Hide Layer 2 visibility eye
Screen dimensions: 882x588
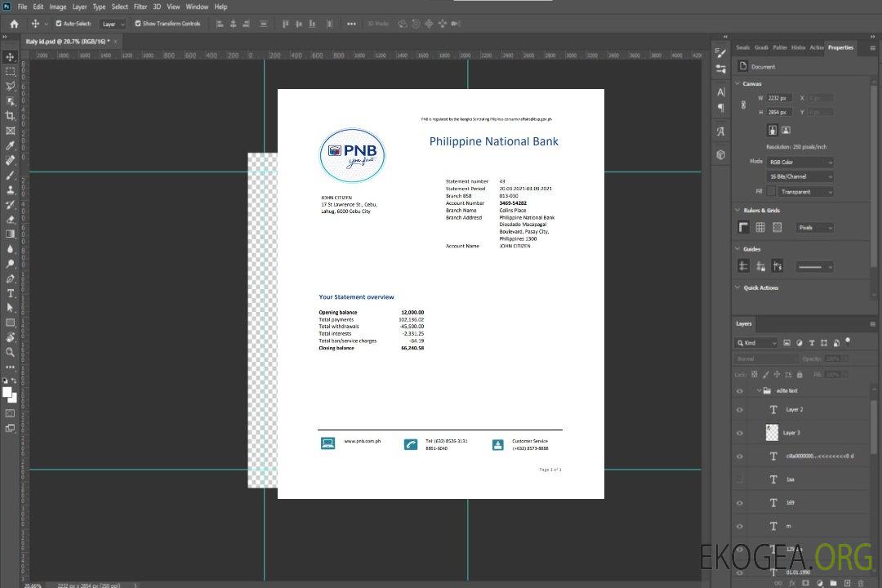740,410
